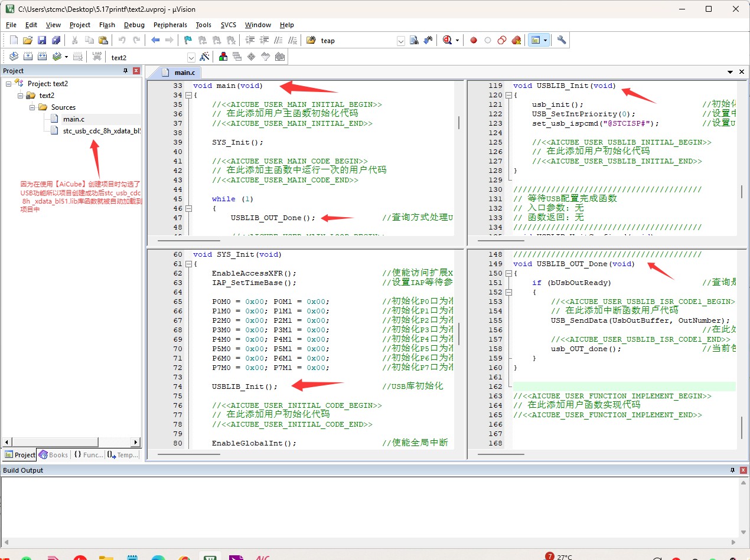Viewport: 750px width, 560px height.
Task: Switch to the Functions panel tab
Action: pos(88,455)
